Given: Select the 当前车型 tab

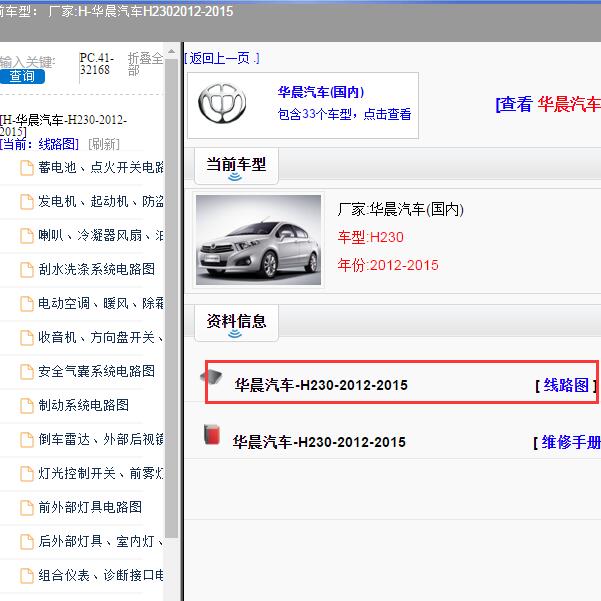Looking at the screenshot, I should pos(236,166).
